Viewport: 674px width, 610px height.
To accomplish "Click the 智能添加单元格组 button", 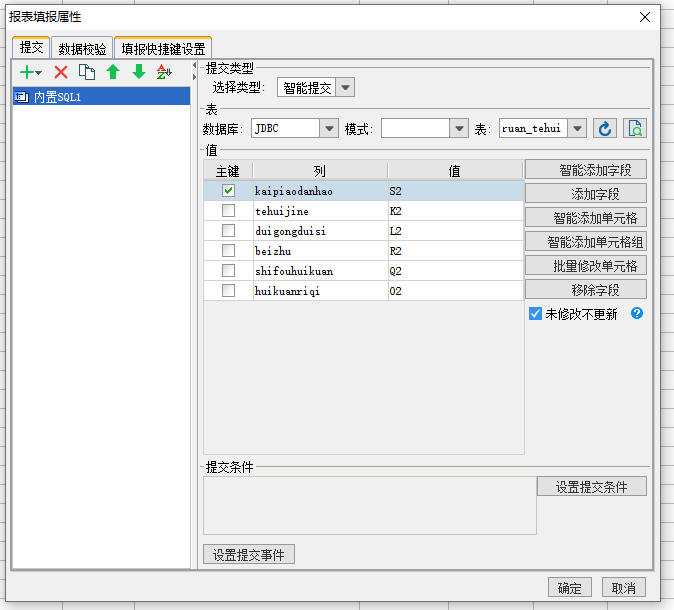I will click(586, 242).
